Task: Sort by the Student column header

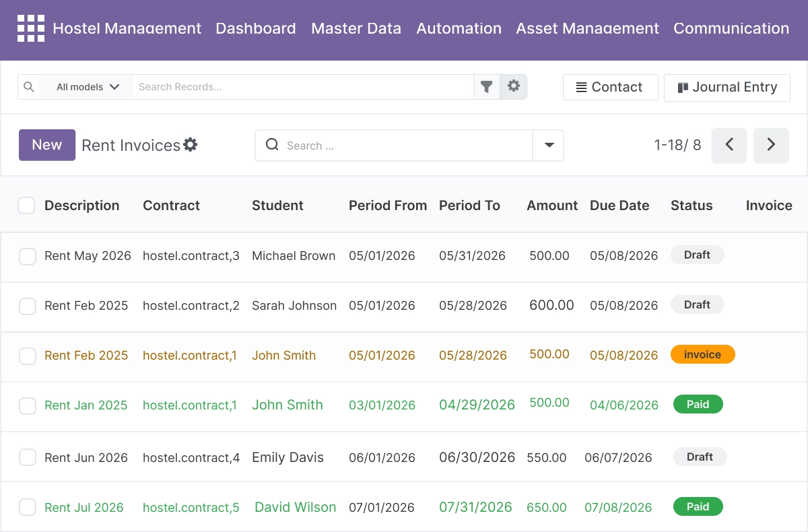Action: [277, 205]
